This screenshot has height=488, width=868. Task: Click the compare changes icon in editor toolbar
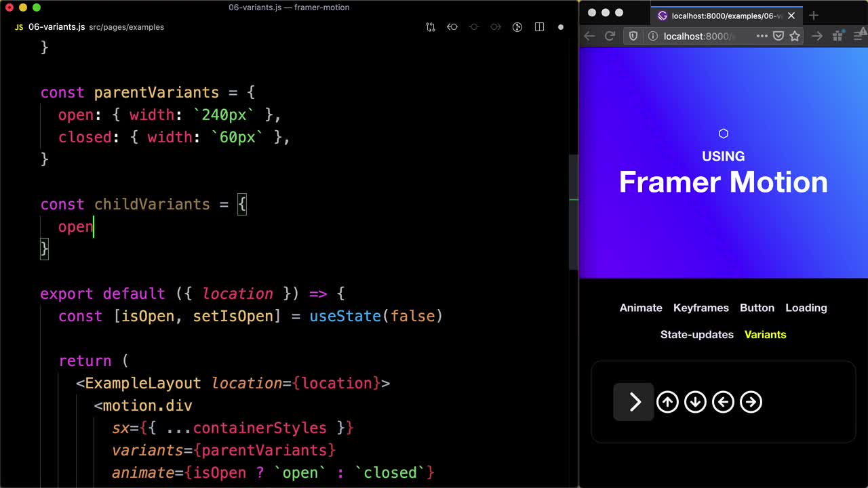431,27
